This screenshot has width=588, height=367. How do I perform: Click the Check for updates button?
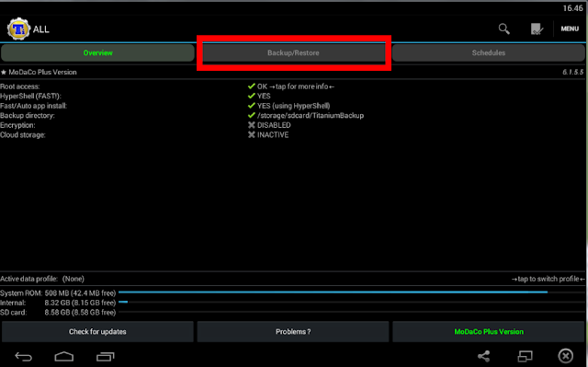tap(97, 332)
